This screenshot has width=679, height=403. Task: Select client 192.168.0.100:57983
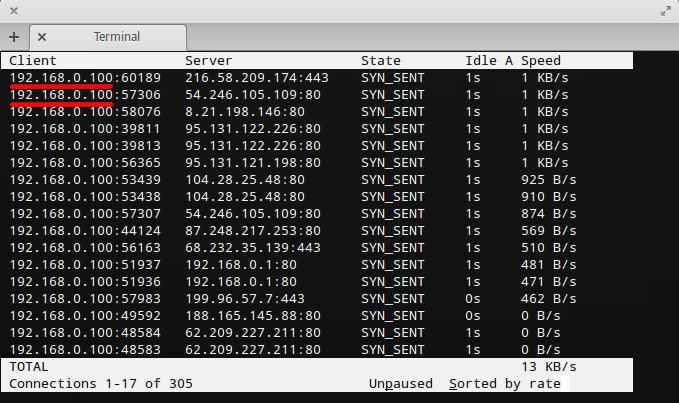[85, 299]
